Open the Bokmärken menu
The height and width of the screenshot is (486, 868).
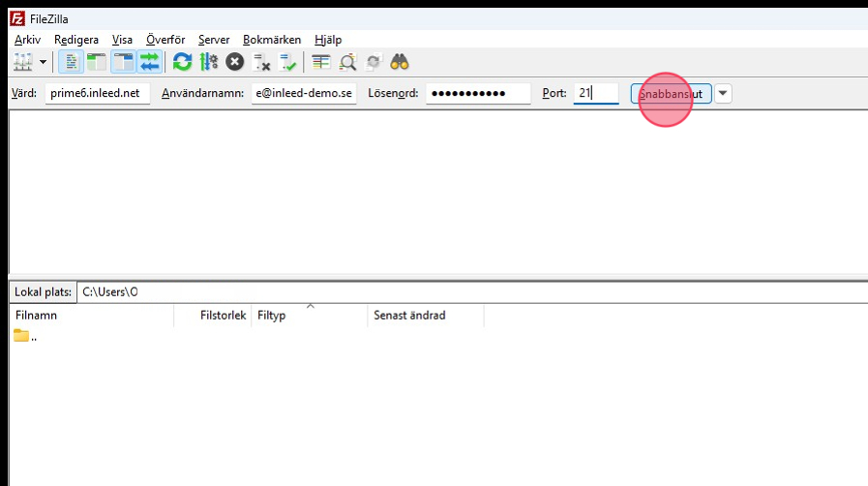(272, 40)
